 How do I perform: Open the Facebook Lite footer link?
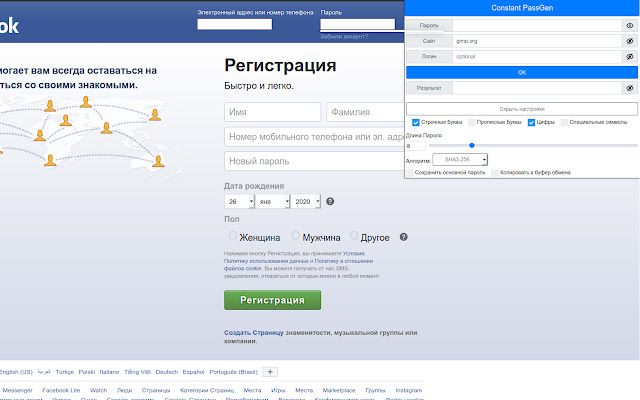[x=61, y=390]
